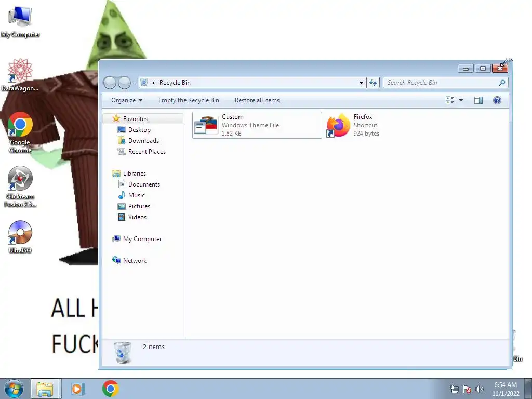This screenshot has height=399, width=532.
Task: Open Help with the question mark icon
Action: point(497,100)
